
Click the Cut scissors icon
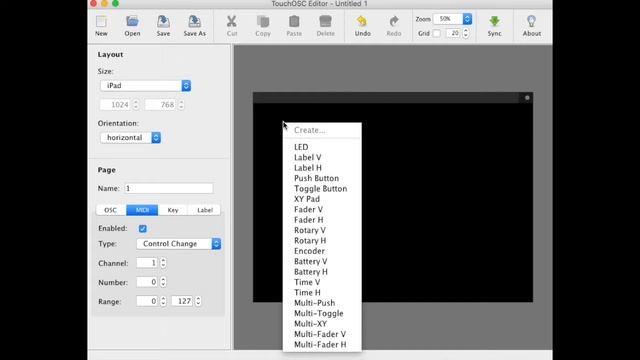click(232, 26)
